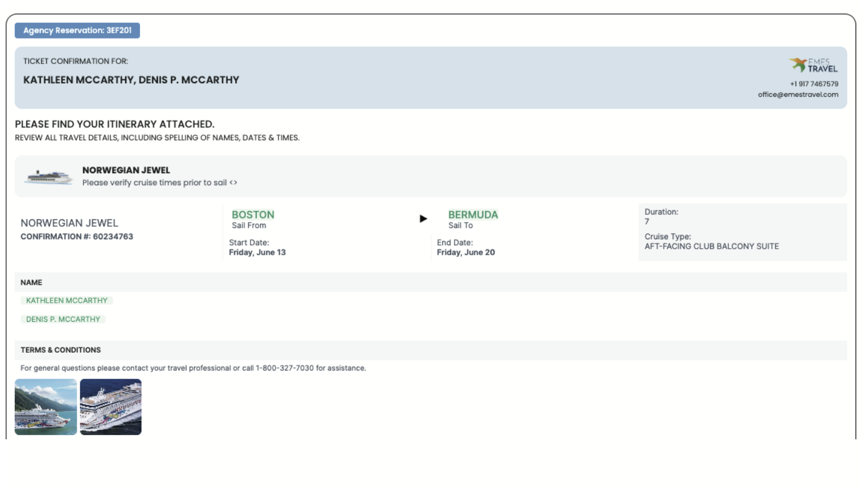Click the end date Friday, June 20
Screen dimensions: 868x488
click(466, 252)
